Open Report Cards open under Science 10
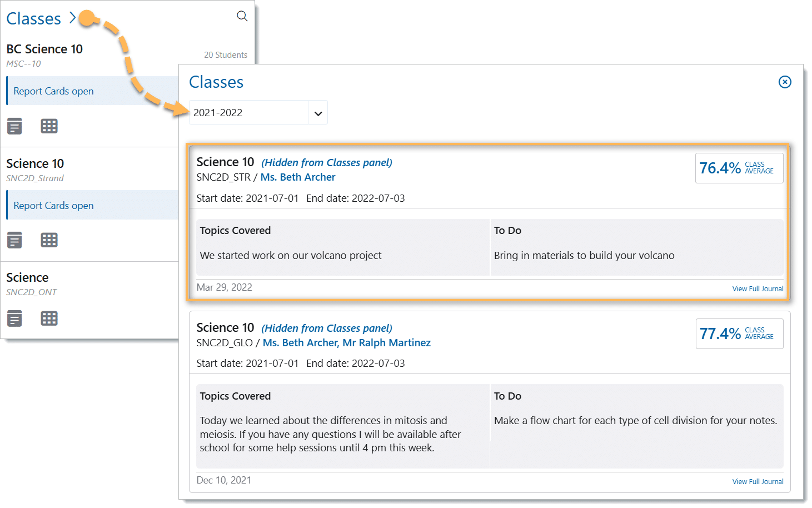The image size is (812, 508). point(53,206)
